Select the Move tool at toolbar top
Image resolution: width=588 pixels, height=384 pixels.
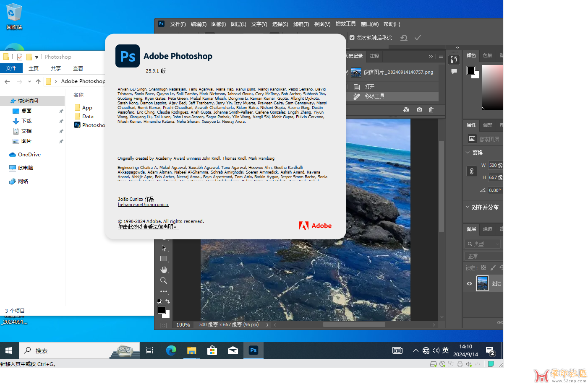tap(164, 247)
